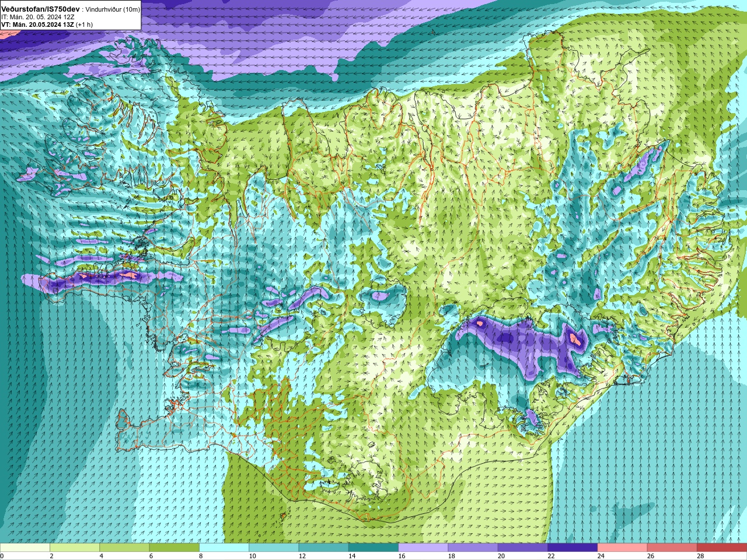The height and width of the screenshot is (560, 747).
Task: Click the '10' legend scale label
Action: 253,556
